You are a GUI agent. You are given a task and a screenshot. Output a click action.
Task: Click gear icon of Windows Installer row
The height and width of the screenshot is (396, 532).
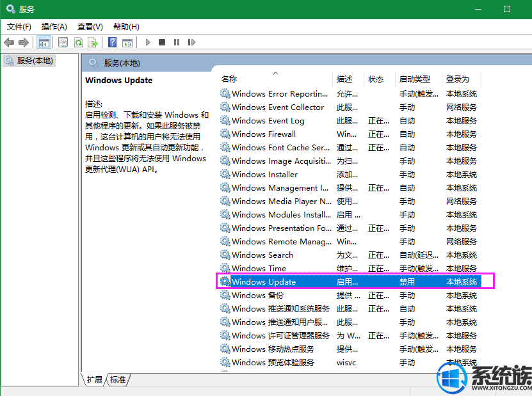(x=225, y=174)
